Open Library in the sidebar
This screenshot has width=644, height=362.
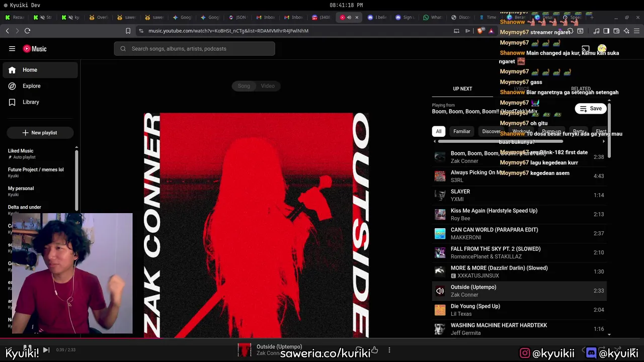[40, 102]
